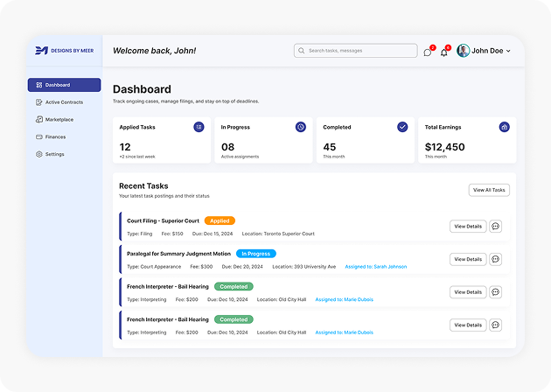
Task: Click Location: Toronto Superior Court text
Action: [x=278, y=234]
